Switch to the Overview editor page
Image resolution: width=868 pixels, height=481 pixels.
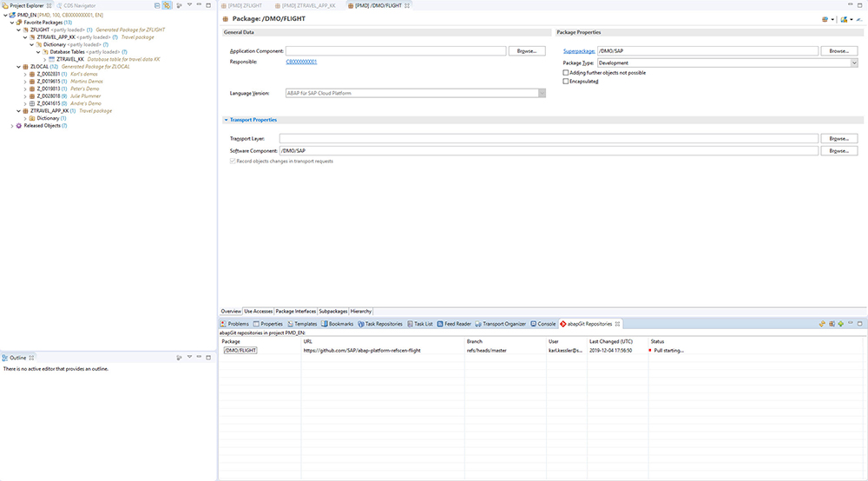click(x=231, y=311)
